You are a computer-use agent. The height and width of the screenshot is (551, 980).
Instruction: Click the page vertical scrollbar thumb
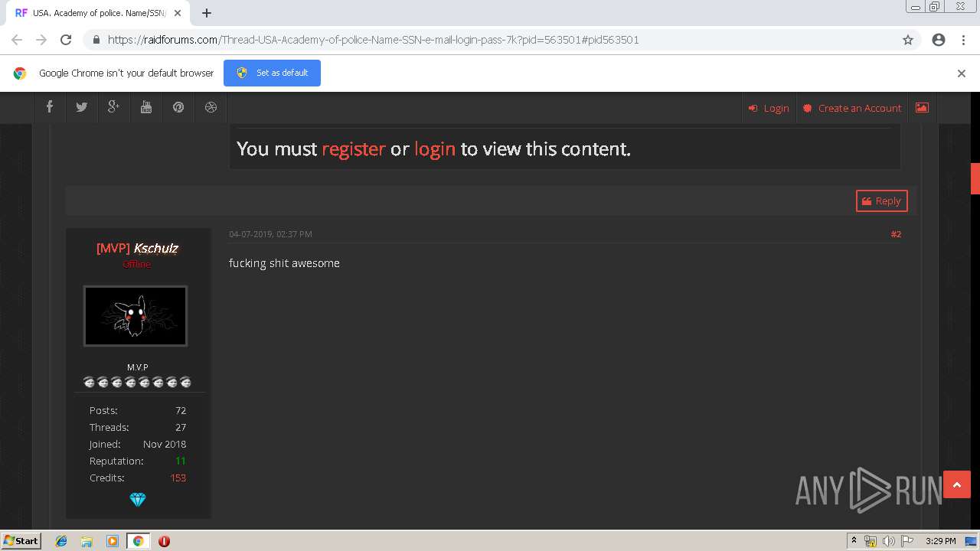point(975,178)
